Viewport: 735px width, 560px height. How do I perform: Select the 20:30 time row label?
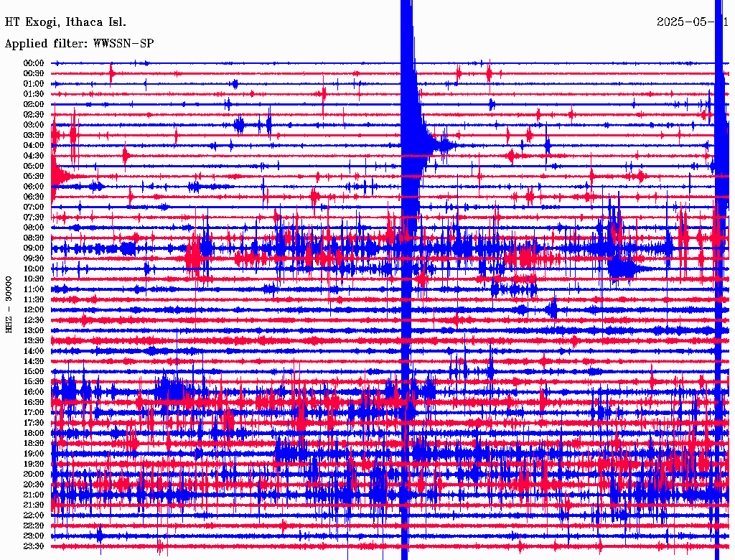point(34,485)
